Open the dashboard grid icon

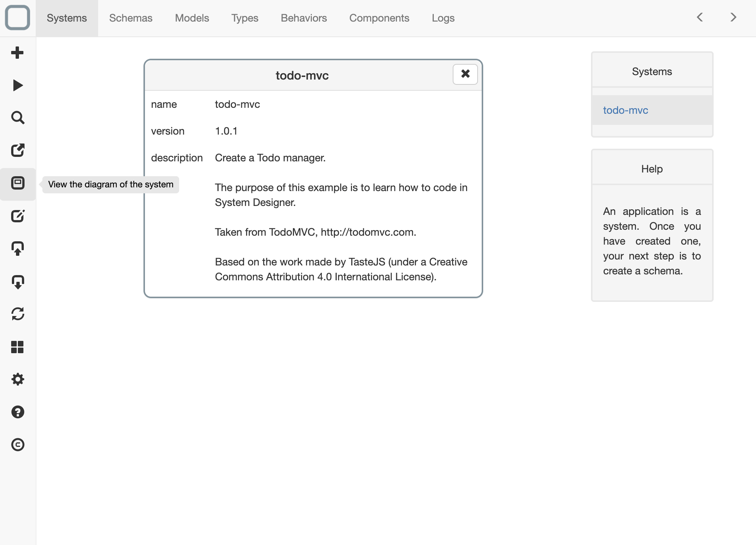(17, 347)
